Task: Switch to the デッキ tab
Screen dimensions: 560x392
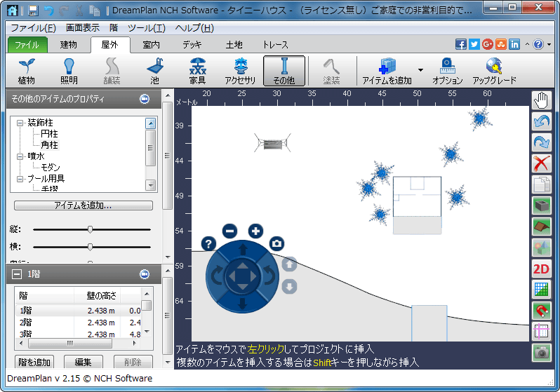Action: click(x=192, y=45)
